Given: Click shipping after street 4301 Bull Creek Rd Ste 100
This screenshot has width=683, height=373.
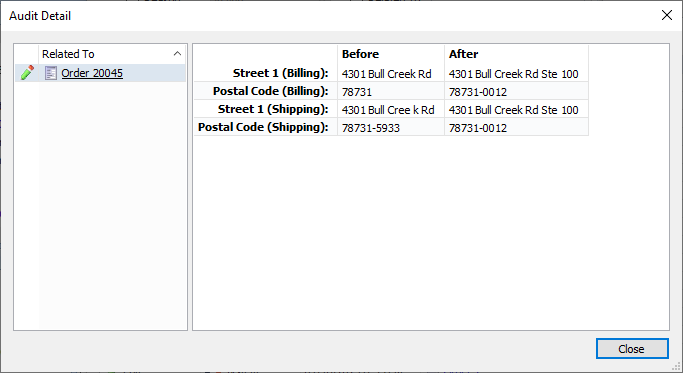Looking at the screenshot, I should coord(514,110).
